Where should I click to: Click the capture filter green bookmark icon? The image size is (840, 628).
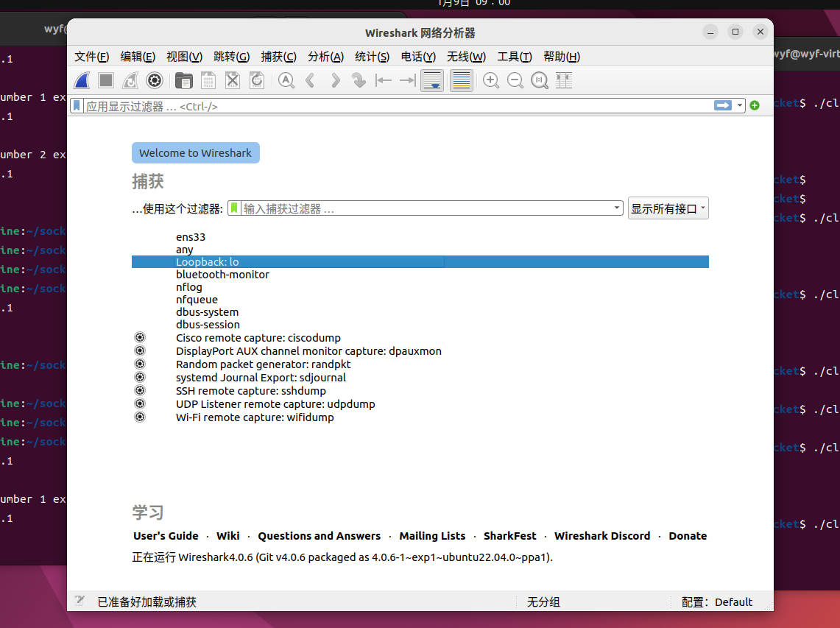(x=234, y=208)
